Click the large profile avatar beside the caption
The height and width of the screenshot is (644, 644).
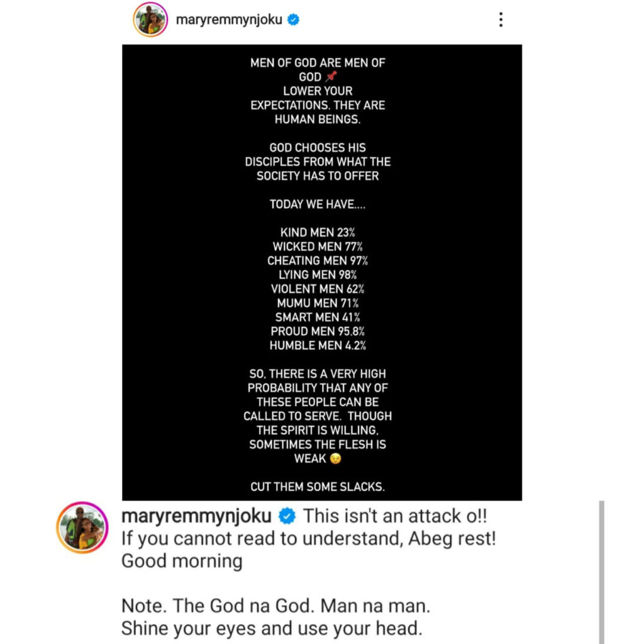[x=82, y=527]
